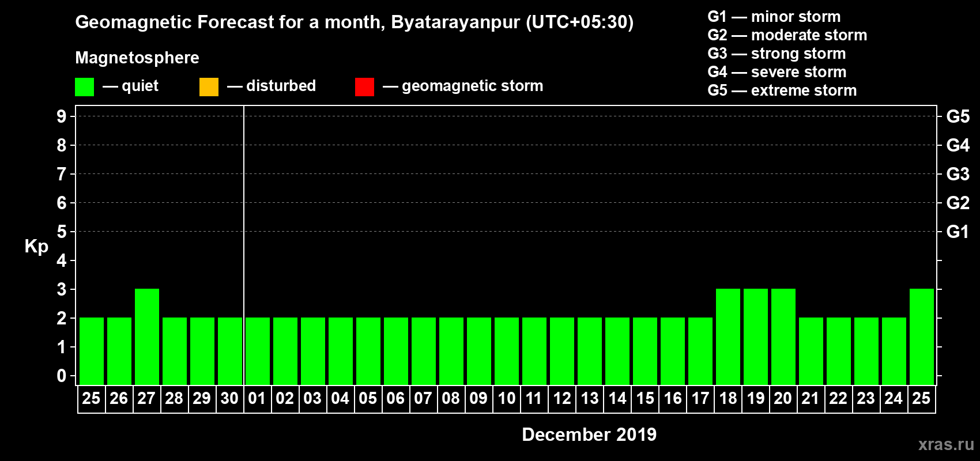Screen dimensions: 980x461
Task: Click date label 07 on the x-axis
Action: click(x=423, y=398)
